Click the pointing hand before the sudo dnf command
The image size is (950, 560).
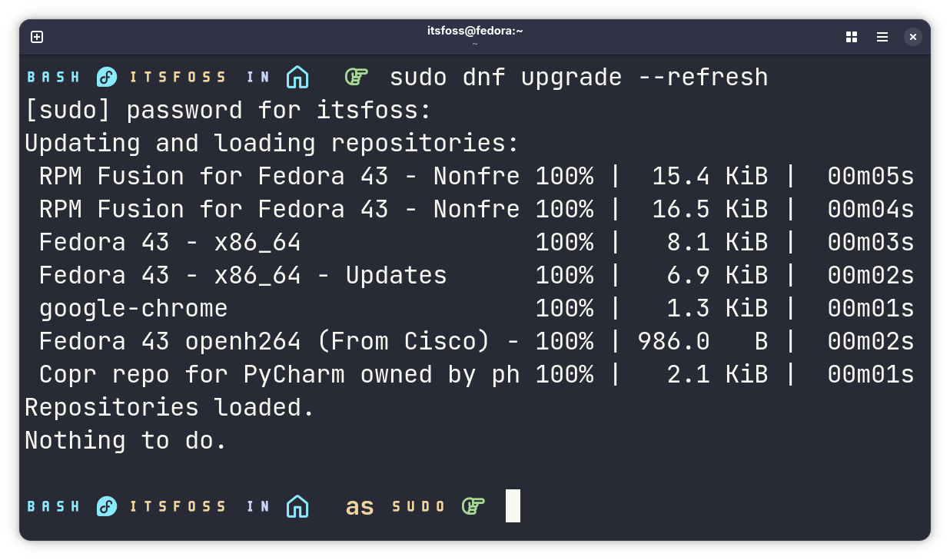pos(357,77)
